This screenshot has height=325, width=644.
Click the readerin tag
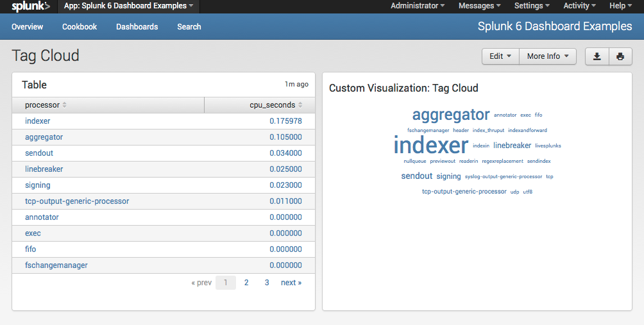(x=469, y=162)
